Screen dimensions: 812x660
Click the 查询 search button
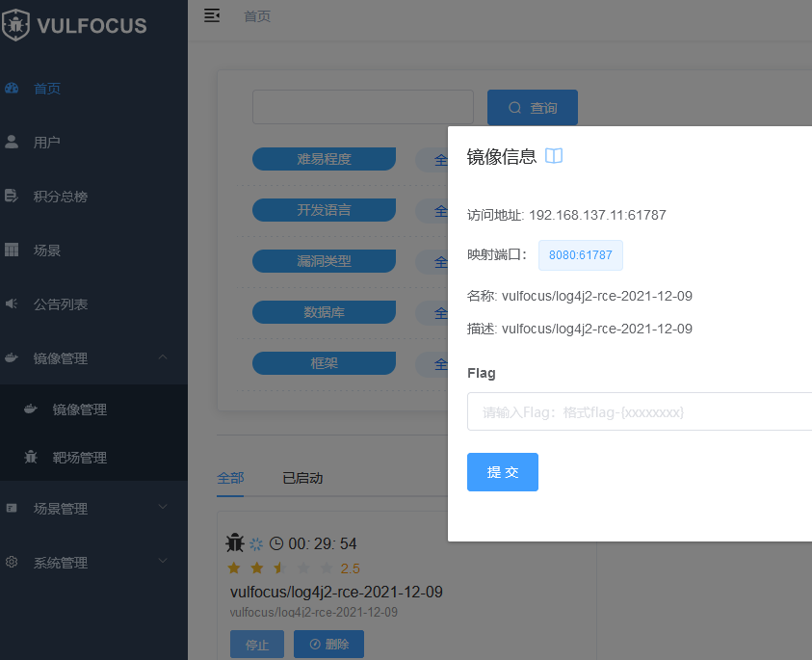pos(533,107)
